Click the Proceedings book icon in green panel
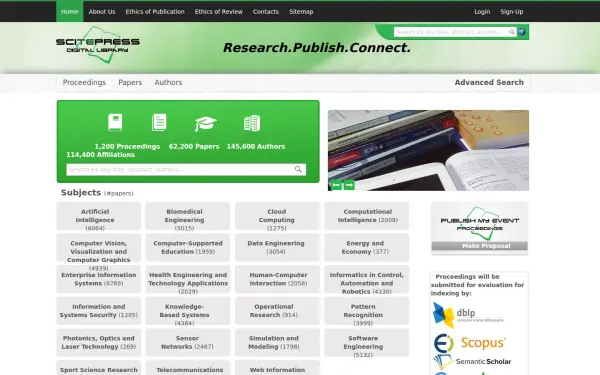The height and width of the screenshot is (375, 600). click(115, 122)
